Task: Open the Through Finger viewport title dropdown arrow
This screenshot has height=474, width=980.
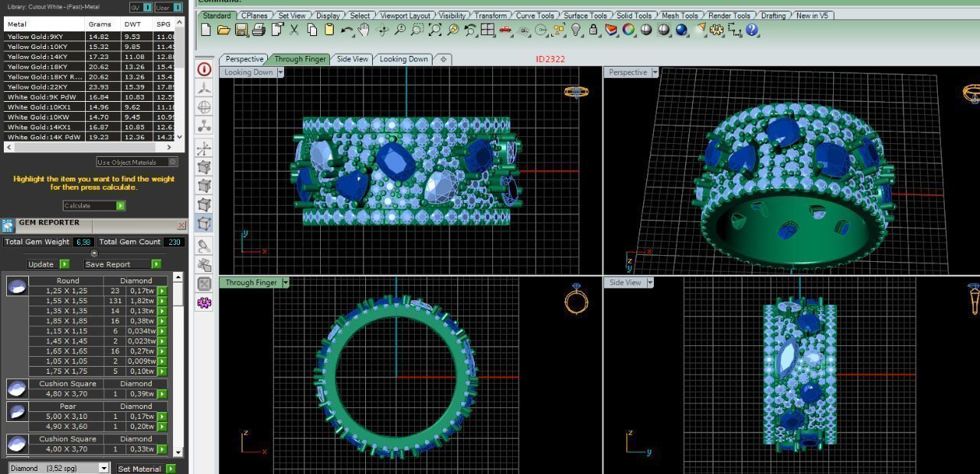Action: 286,283
